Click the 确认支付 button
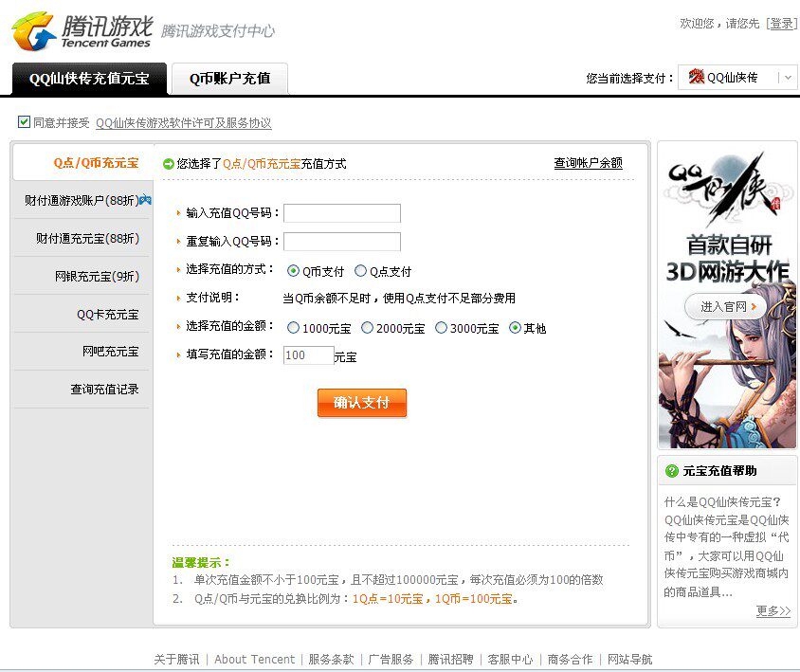The width and height of the screenshot is (800, 672). point(362,403)
